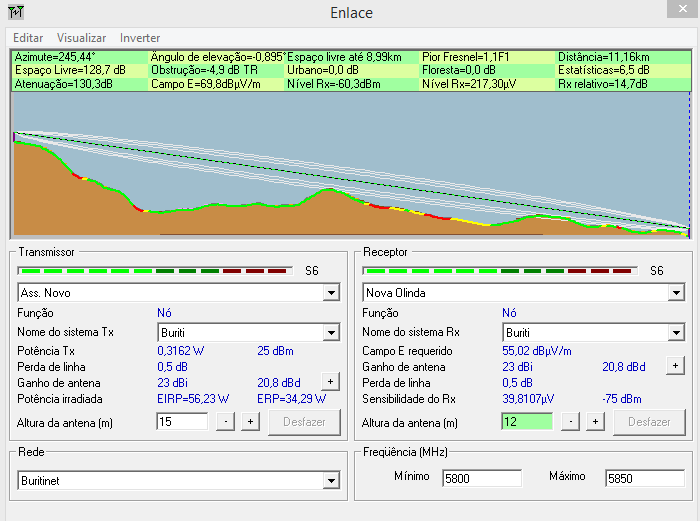
Task: Click the Radio Mobile app icon in title bar
Action: [x=15, y=13]
